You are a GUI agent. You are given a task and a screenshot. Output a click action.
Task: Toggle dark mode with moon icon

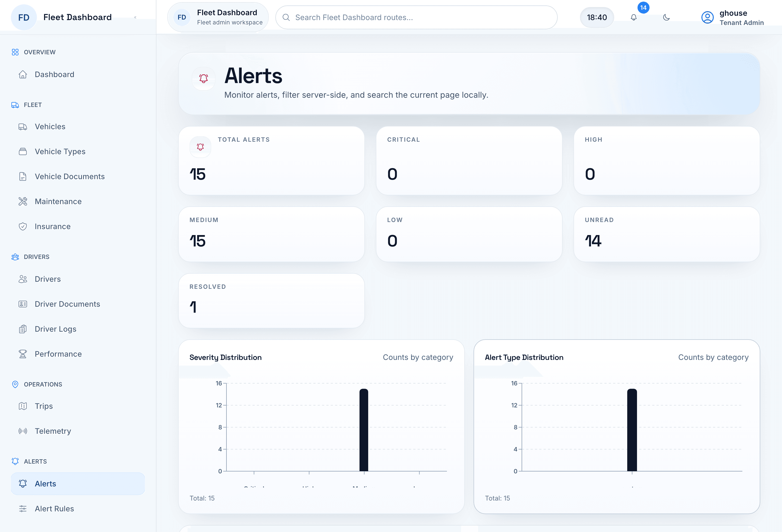point(666,17)
